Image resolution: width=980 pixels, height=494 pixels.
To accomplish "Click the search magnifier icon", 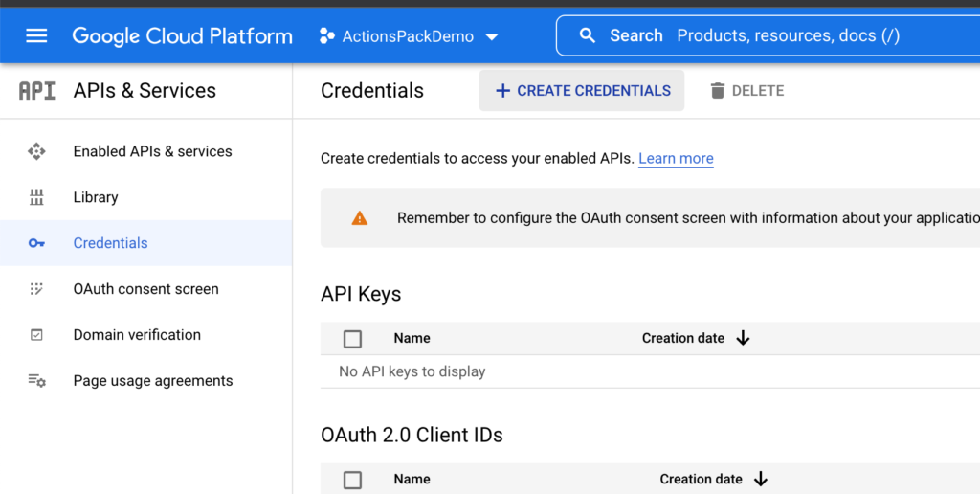I will click(x=588, y=35).
